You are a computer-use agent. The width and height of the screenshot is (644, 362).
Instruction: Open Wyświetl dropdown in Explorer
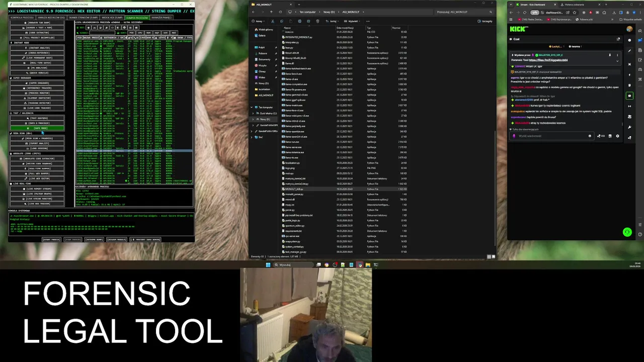352,21
